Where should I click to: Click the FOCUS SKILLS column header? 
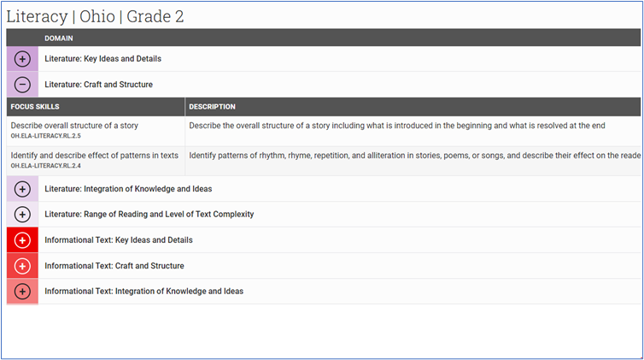[x=35, y=107]
